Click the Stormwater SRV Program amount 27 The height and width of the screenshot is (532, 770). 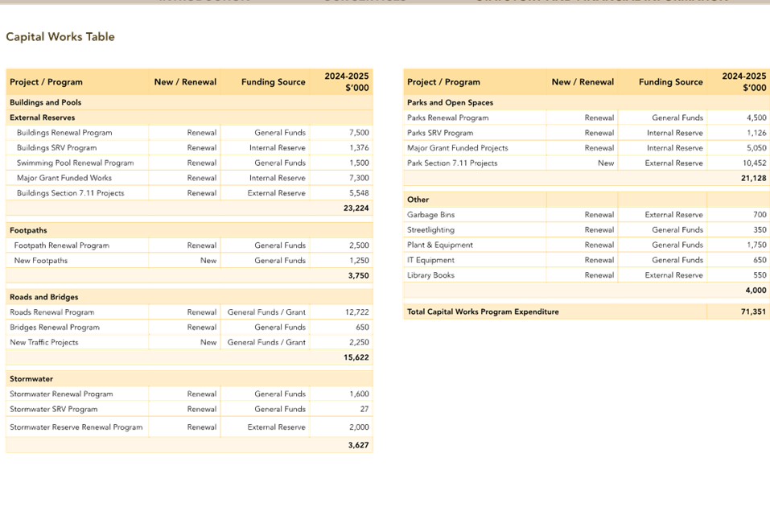coord(364,409)
